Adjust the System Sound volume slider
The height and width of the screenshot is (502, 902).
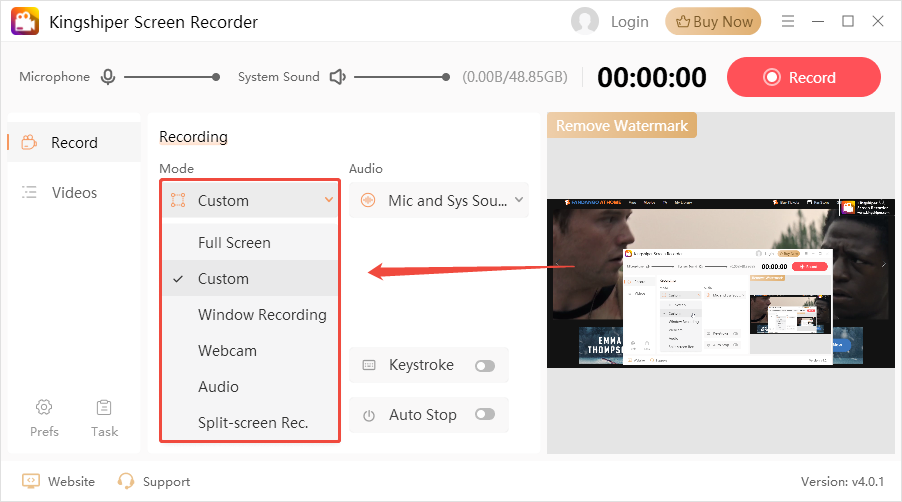pyautogui.click(x=402, y=76)
